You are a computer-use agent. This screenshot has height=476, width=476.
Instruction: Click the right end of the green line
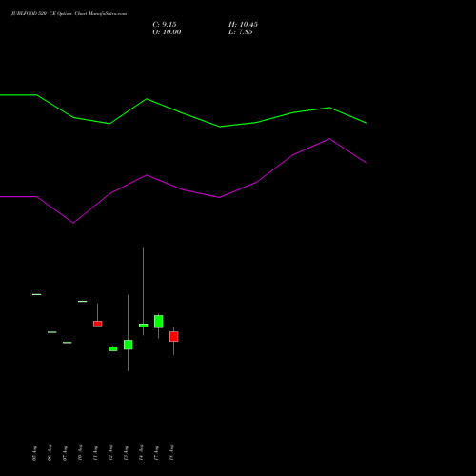366,123
